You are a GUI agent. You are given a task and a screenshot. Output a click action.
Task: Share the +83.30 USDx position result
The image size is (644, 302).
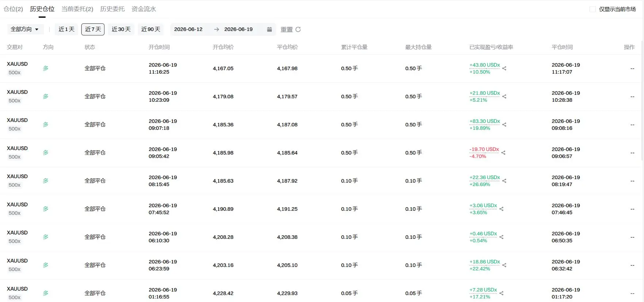click(504, 124)
